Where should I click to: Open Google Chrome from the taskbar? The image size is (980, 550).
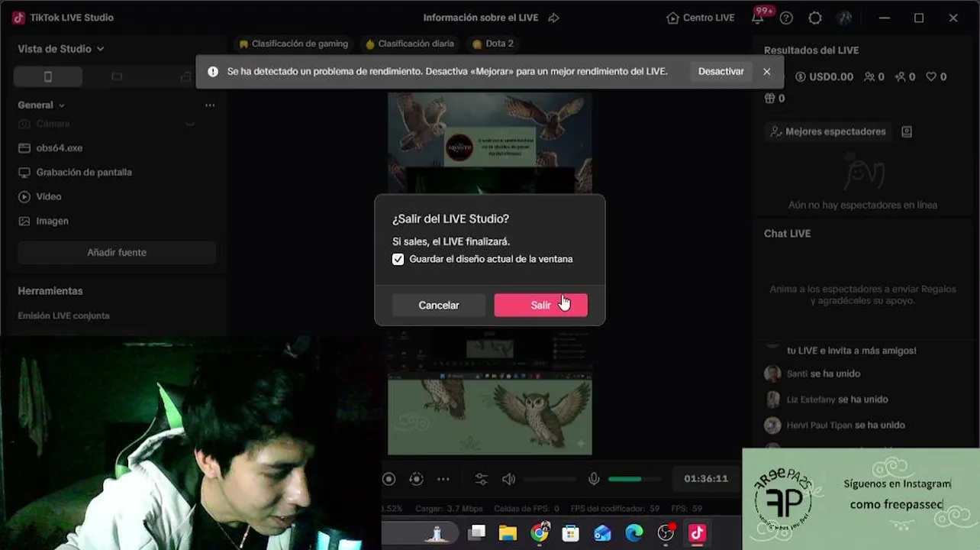point(540,533)
